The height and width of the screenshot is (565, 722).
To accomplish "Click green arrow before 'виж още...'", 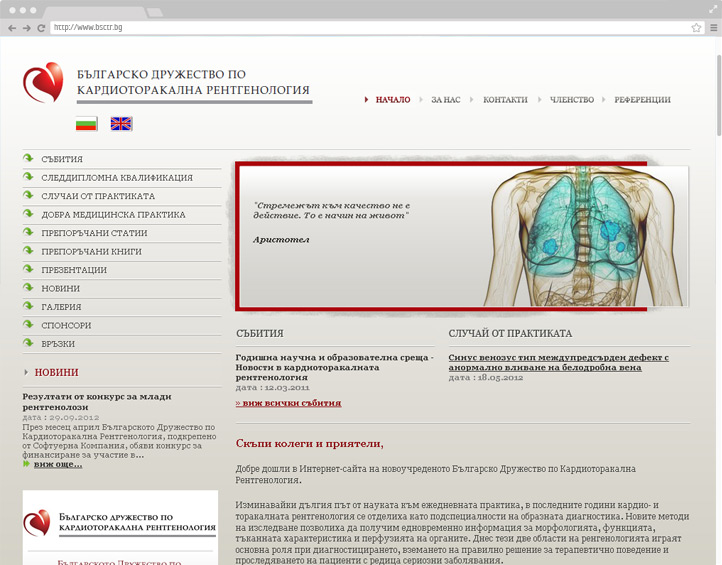I will 26,464.
